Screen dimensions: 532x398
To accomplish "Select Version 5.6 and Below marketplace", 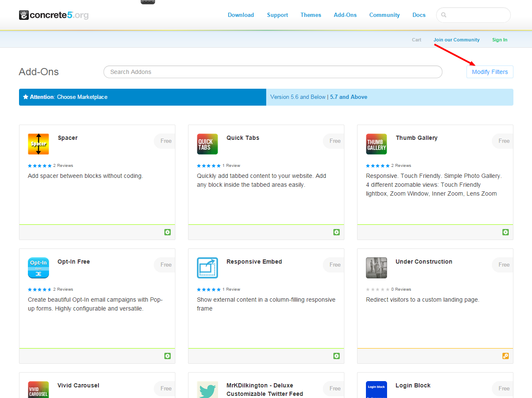I will pos(298,97).
